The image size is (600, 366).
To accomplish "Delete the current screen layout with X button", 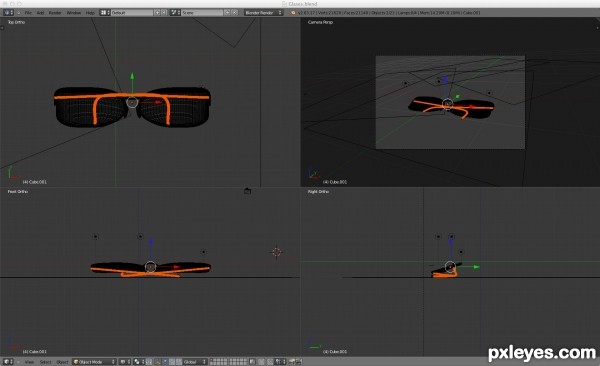I will [x=164, y=13].
